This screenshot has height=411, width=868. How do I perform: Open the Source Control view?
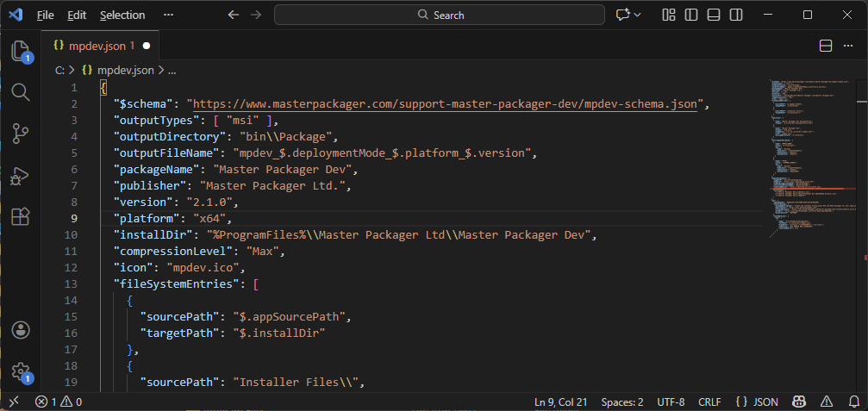[x=21, y=134]
